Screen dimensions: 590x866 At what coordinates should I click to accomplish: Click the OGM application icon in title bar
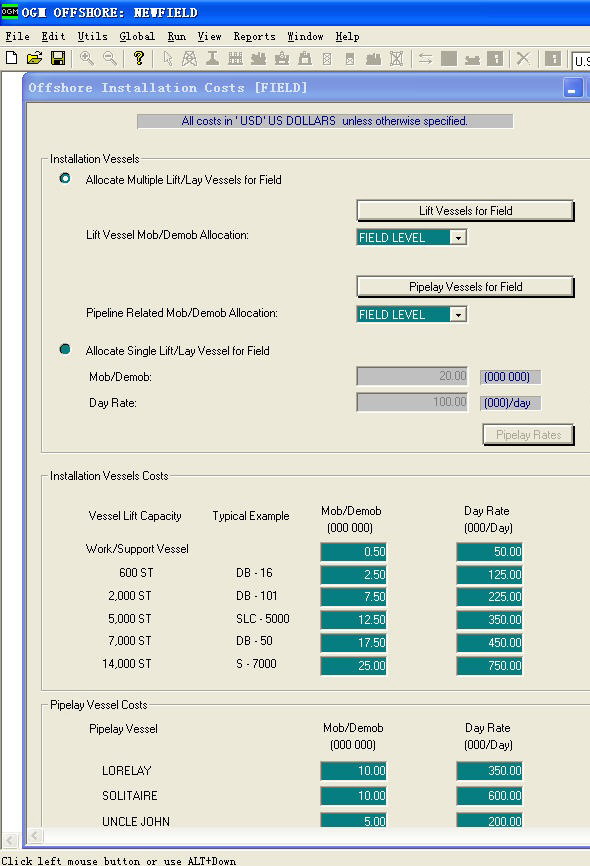click(9, 11)
